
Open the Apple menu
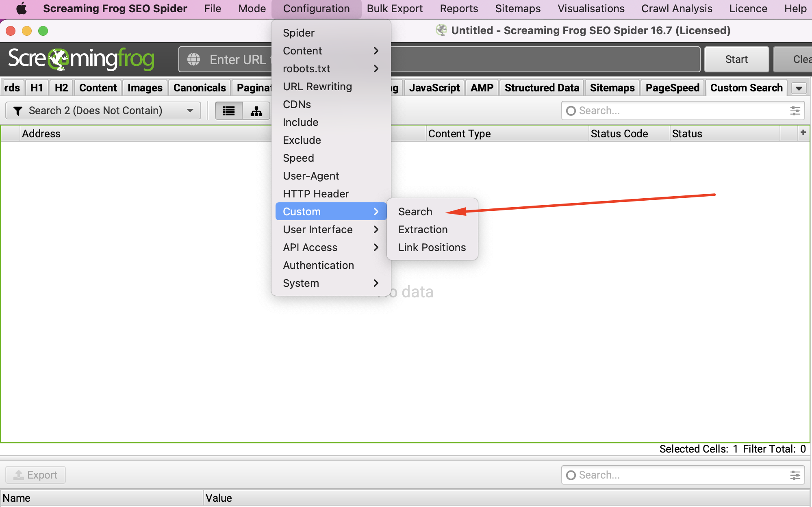tap(22, 9)
